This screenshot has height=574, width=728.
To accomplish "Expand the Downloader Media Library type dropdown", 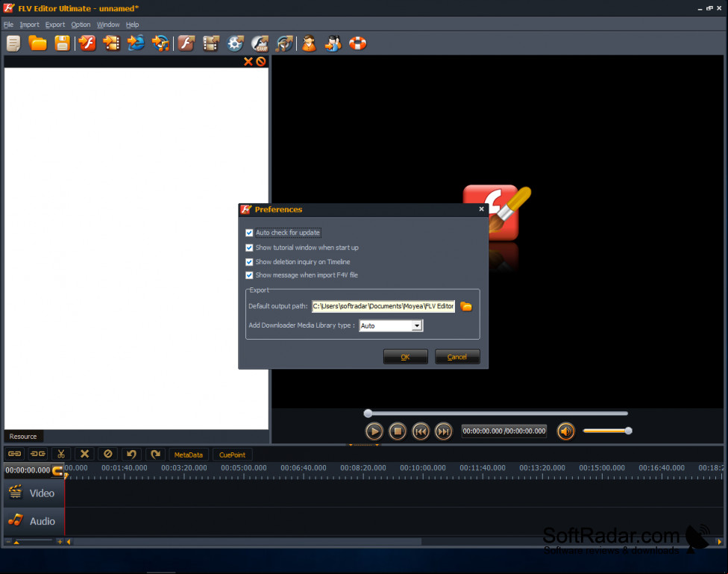I will point(417,325).
